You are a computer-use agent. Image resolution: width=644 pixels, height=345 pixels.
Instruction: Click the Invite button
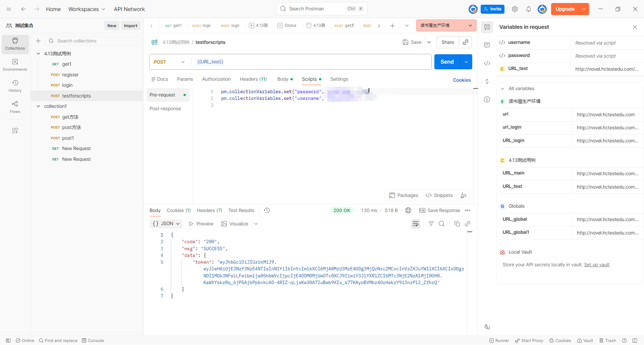[492, 9]
